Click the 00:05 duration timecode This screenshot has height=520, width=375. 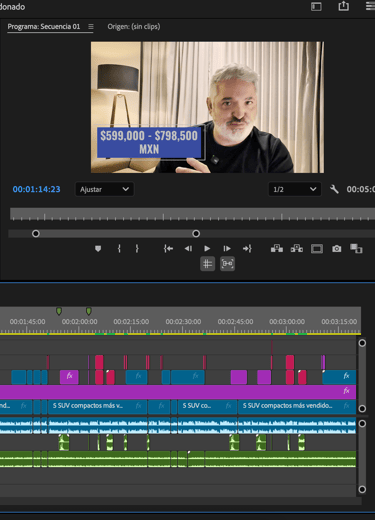(x=361, y=189)
